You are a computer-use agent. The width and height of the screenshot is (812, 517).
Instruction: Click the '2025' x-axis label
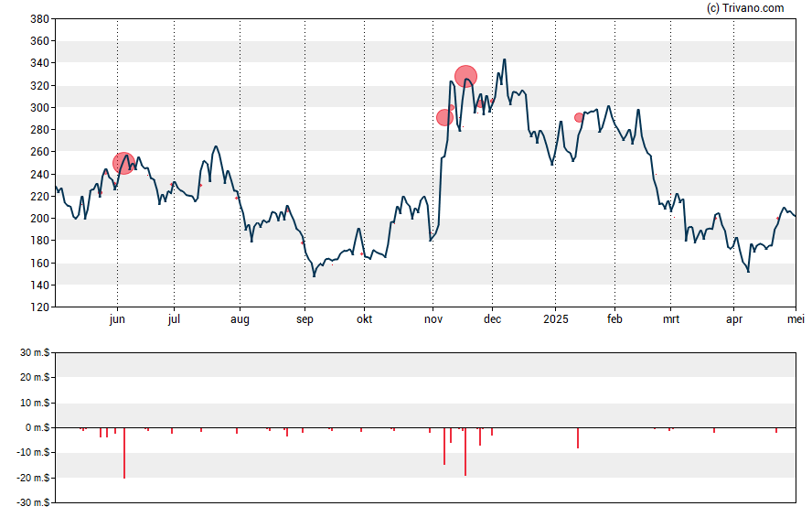[x=556, y=319]
